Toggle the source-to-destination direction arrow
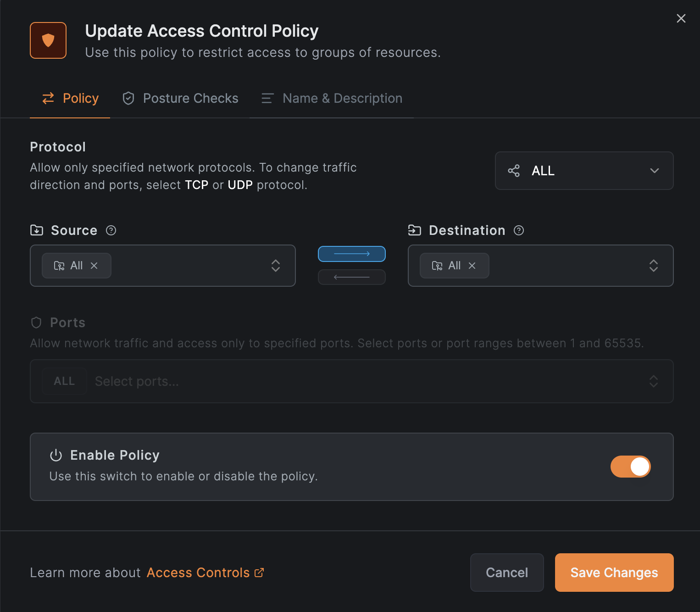Screen dimensions: 700x612 352,254
